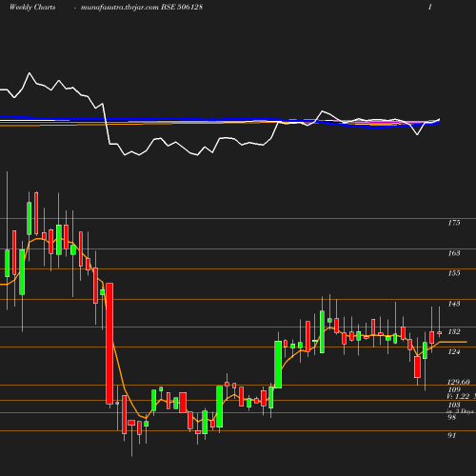This screenshot has height=476, width=476.
Task: Click the 'V: 1.22' volume label
Action: tap(458, 396)
